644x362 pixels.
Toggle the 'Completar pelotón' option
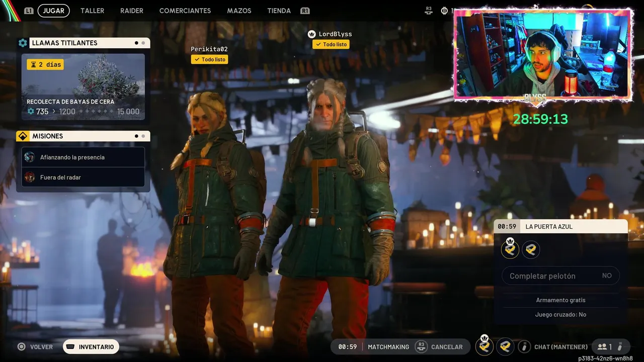tap(560, 276)
